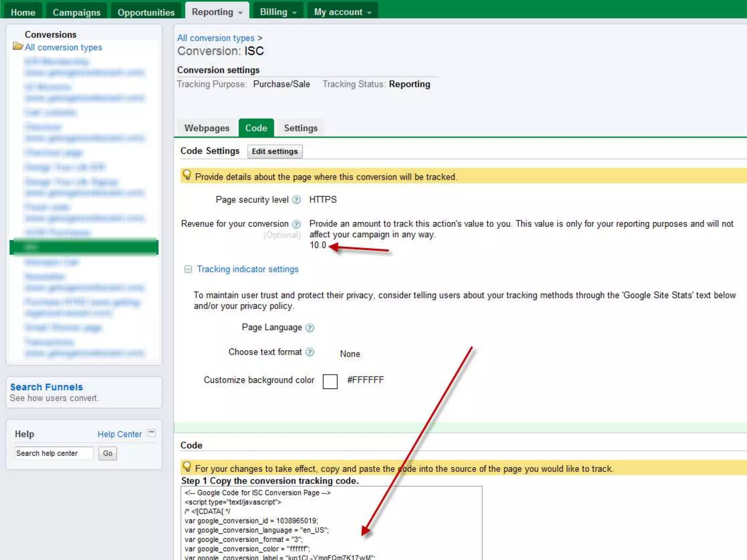The width and height of the screenshot is (747, 560).
Task: Click help icon next to Page security level
Action: point(297,200)
